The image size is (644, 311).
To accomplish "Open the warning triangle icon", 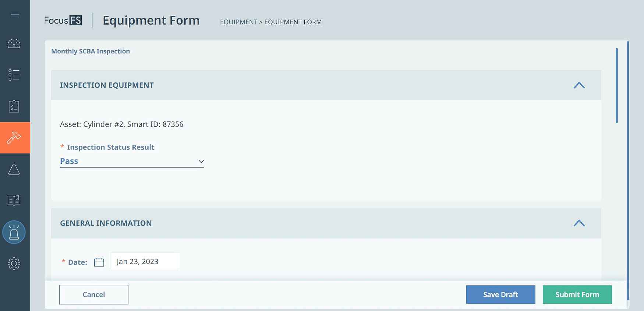I will pyautogui.click(x=14, y=169).
